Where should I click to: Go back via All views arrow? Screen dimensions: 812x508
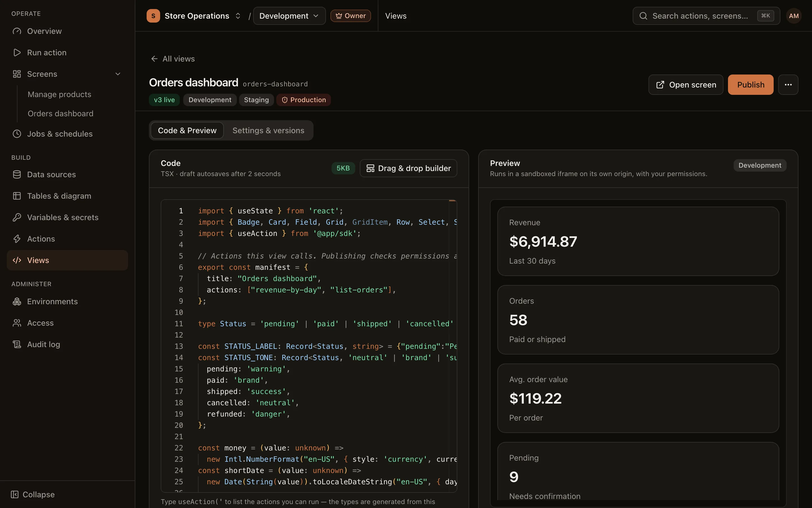(x=154, y=59)
